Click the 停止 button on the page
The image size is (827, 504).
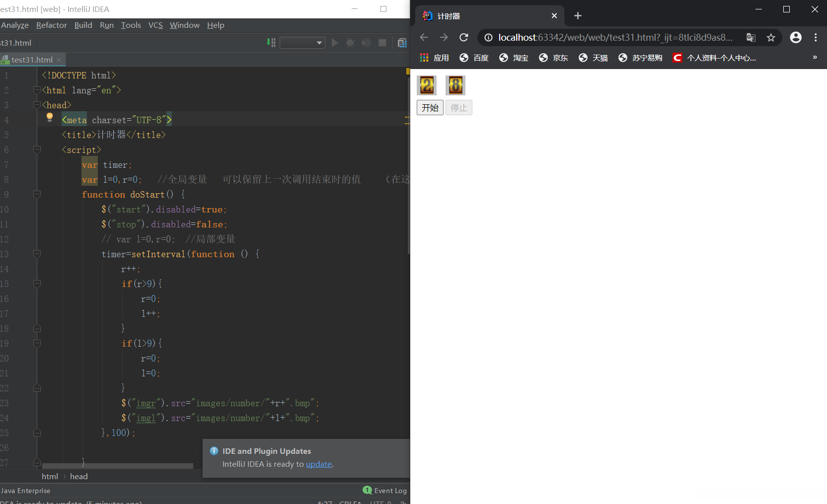459,108
